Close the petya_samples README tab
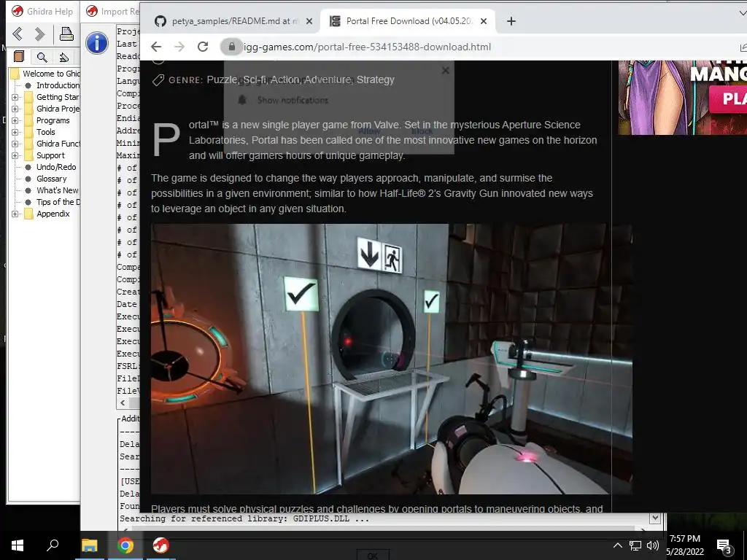The height and width of the screenshot is (560, 747). pyautogui.click(x=309, y=21)
